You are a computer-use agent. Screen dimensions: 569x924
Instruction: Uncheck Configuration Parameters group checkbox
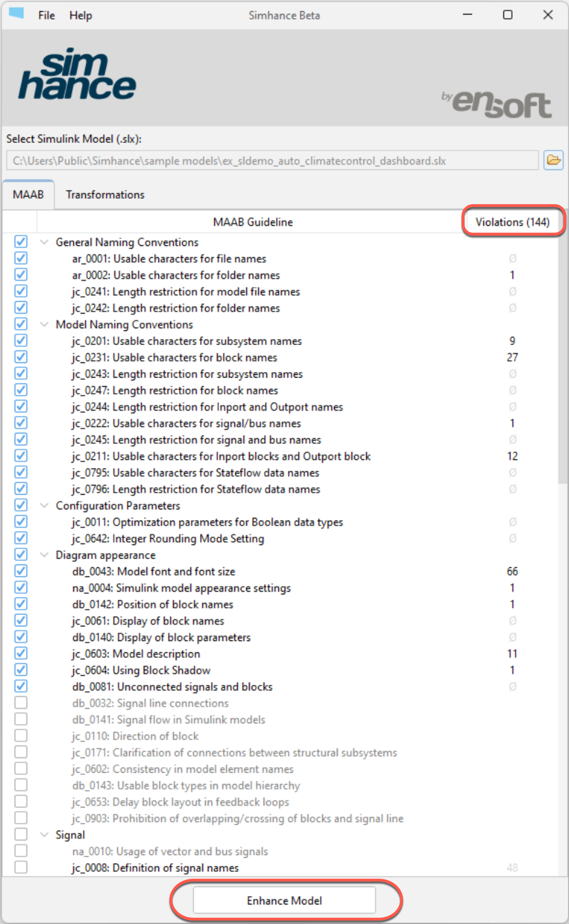click(21, 505)
